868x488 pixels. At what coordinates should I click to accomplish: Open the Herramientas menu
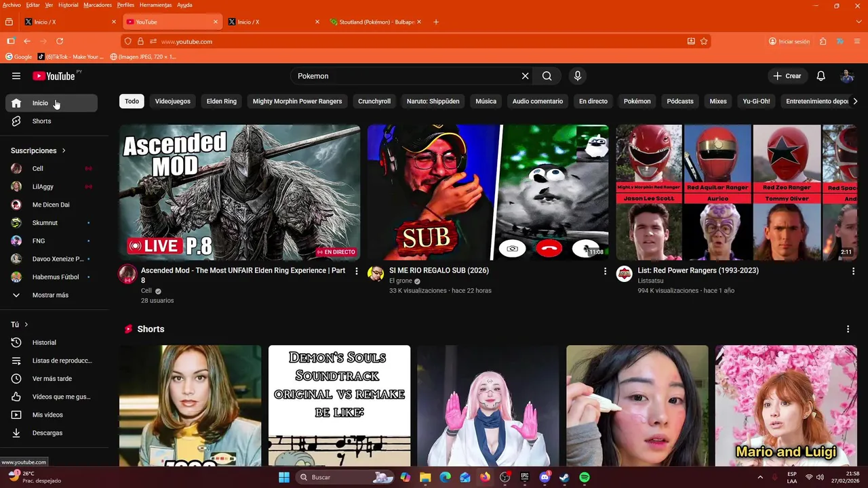pyautogui.click(x=155, y=5)
